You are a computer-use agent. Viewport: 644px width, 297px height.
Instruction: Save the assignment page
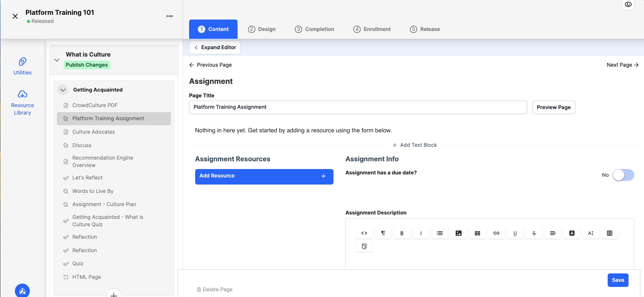(x=618, y=280)
